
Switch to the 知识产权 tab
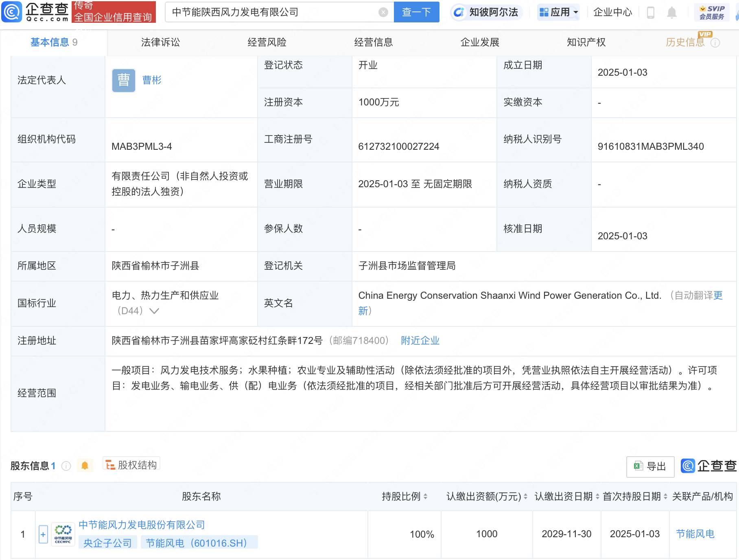586,42
